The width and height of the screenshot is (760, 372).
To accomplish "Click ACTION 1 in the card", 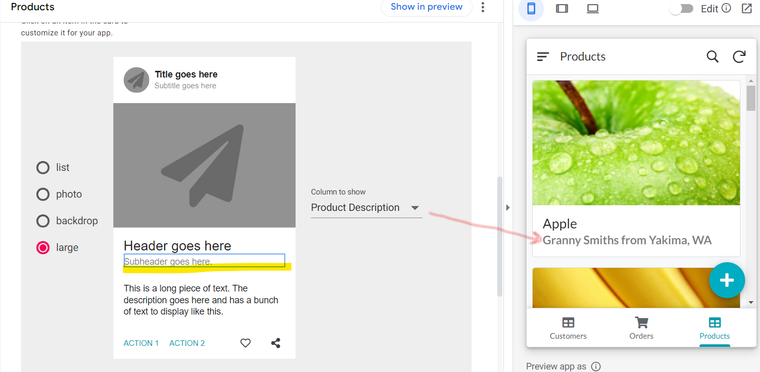I will 141,343.
